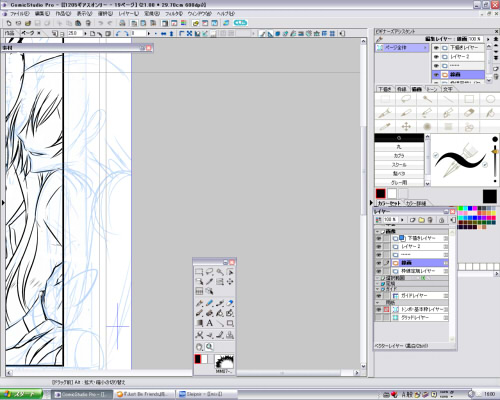Open the ウィンドウ menu

pos(199,14)
